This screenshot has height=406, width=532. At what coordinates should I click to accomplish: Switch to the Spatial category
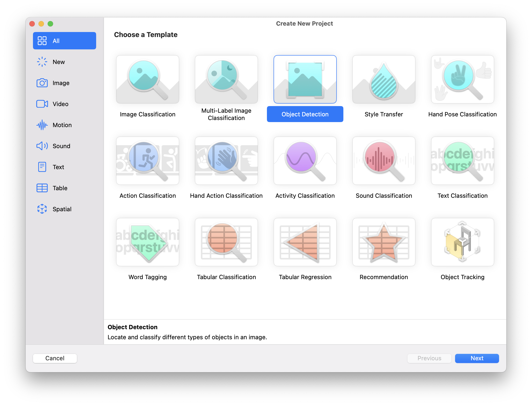(62, 209)
